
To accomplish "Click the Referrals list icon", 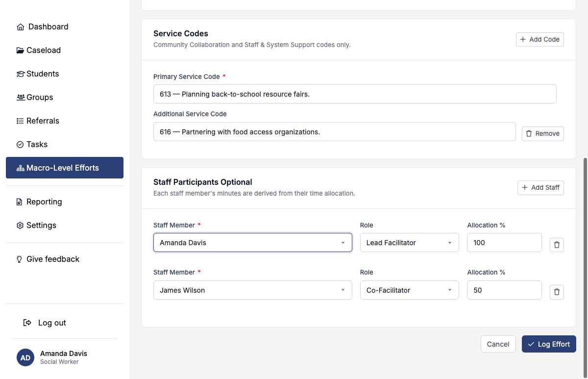I will pyautogui.click(x=20, y=121).
